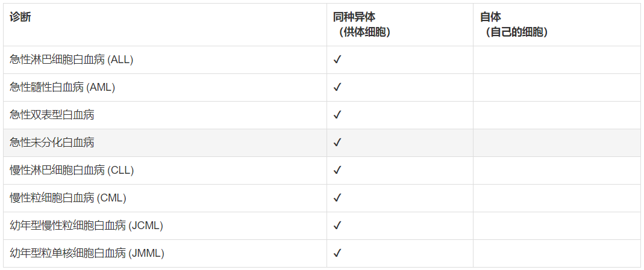Click the checkmark for 急性双表型白血病
This screenshot has width=644, height=270.
(x=337, y=115)
